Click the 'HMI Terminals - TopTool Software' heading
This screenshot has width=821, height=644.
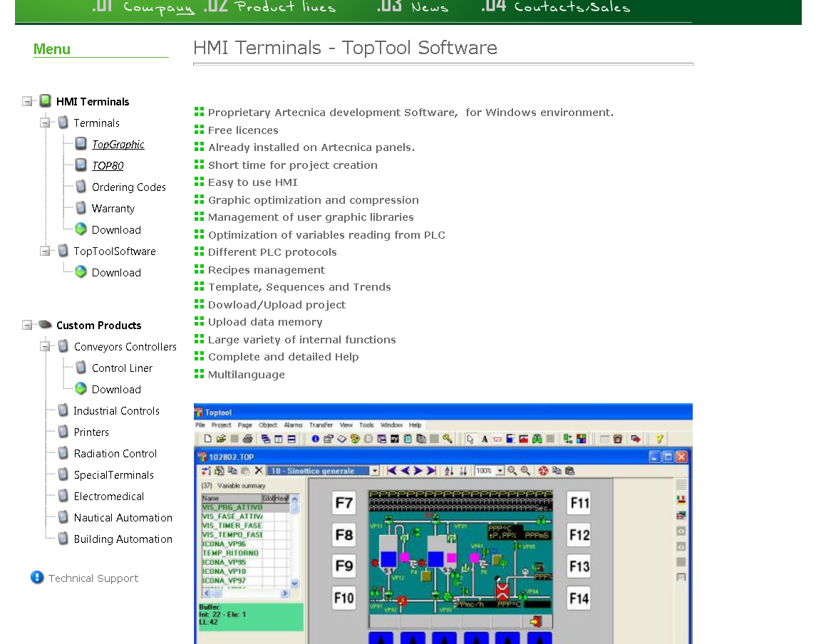[x=345, y=48]
